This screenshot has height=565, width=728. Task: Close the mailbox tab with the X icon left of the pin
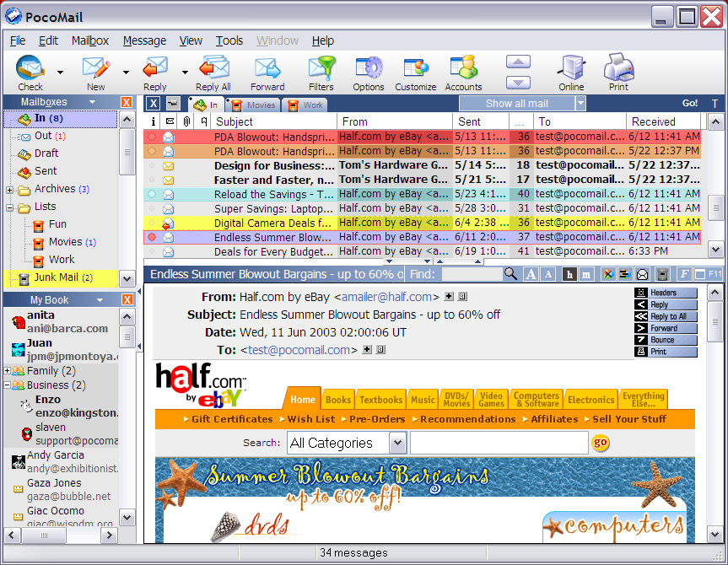(x=154, y=104)
